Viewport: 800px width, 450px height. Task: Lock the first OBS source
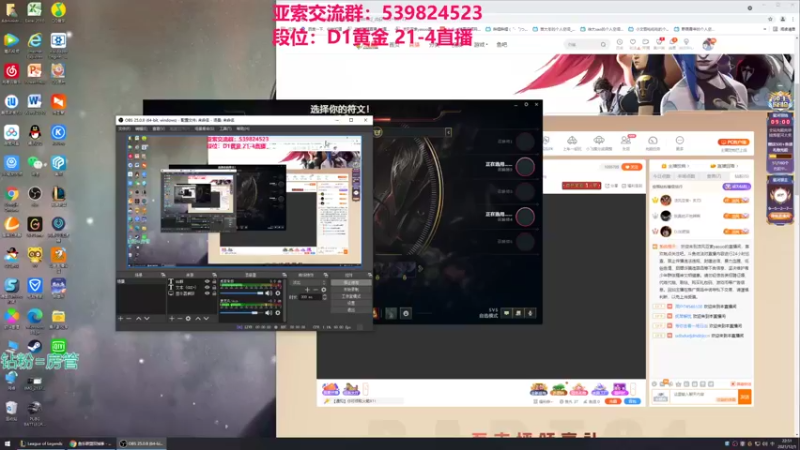click(x=214, y=282)
